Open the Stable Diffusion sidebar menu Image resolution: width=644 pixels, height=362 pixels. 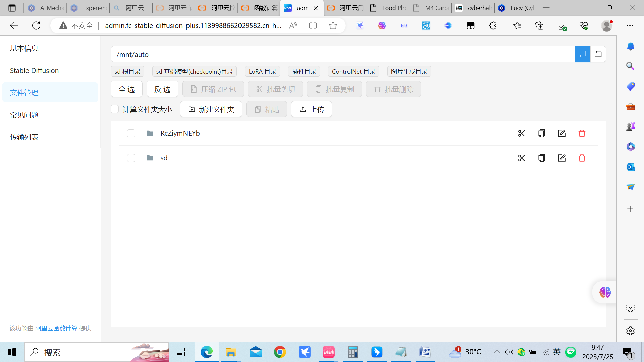[x=34, y=71]
